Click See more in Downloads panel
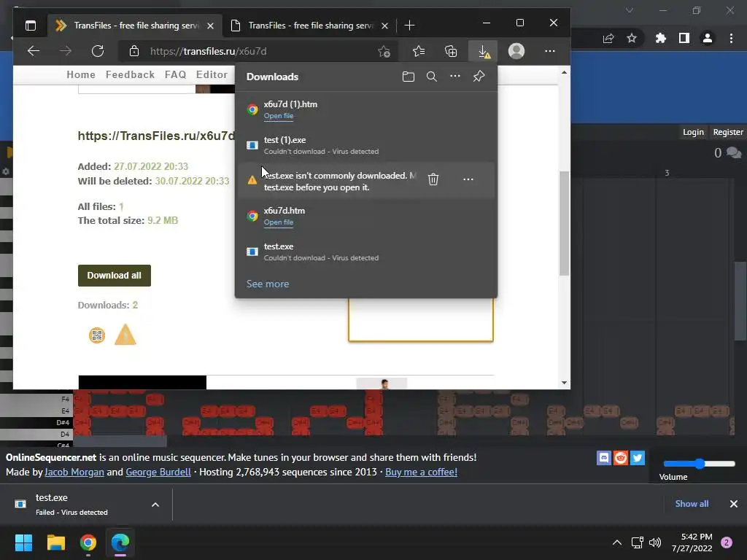 click(268, 284)
